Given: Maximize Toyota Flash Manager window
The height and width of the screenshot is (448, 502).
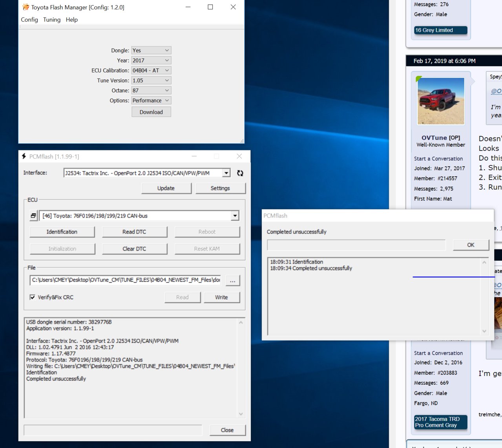Looking at the screenshot, I should [x=210, y=7].
